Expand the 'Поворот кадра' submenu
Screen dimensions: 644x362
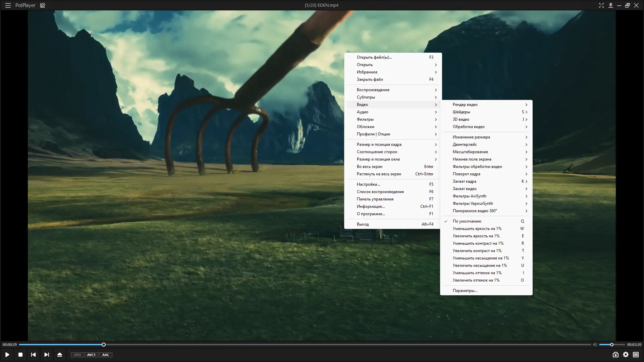click(467, 174)
